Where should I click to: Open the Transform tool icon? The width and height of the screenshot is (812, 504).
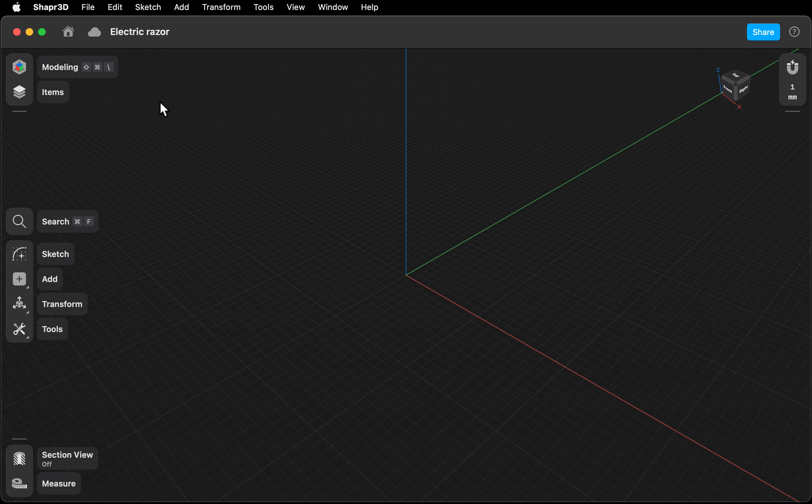tap(19, 304)
